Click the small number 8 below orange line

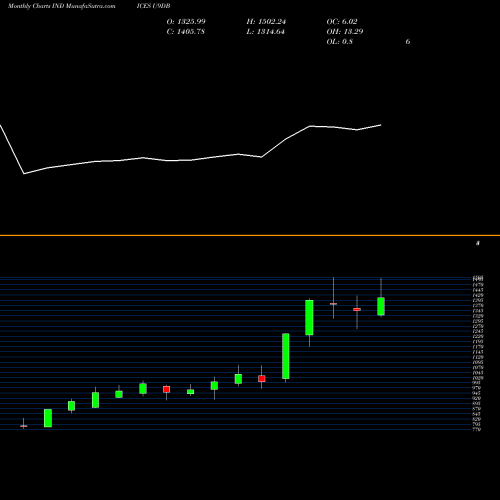(x=478, y=243)
